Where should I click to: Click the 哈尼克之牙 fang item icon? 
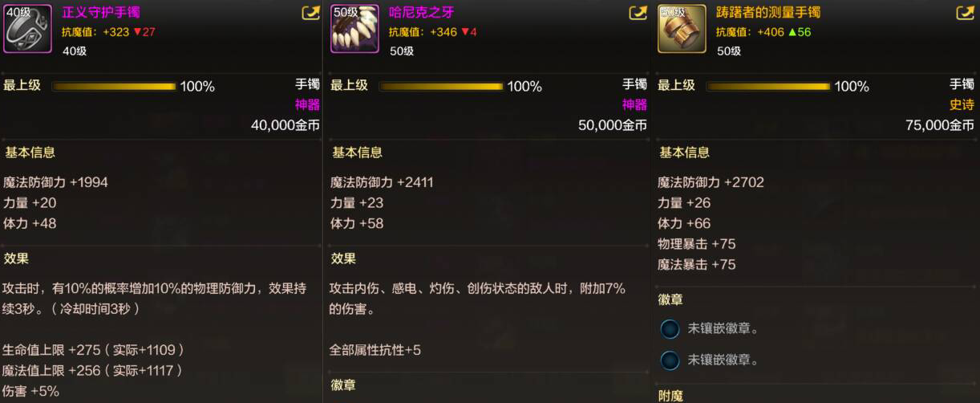(x=354, y=28)
